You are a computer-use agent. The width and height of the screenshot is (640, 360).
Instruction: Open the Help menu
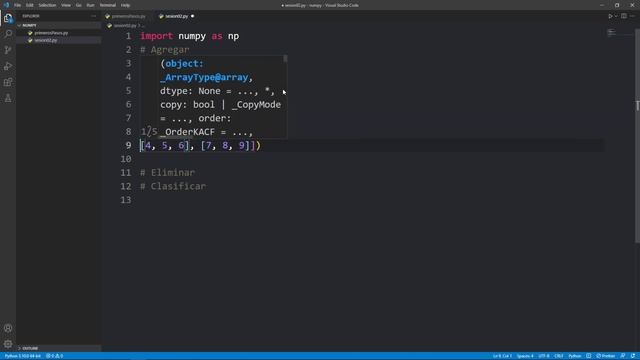tap(125, 5)
